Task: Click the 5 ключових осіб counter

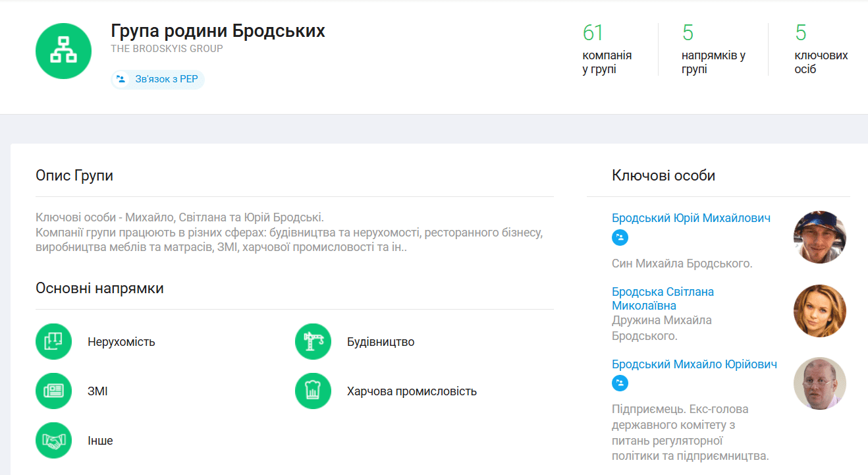Action: [821, 49]
